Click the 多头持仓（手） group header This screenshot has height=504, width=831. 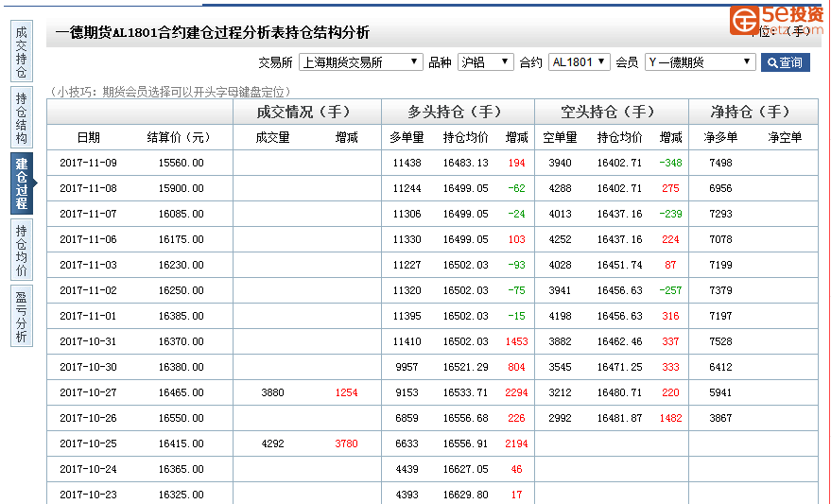pos(457,112)
